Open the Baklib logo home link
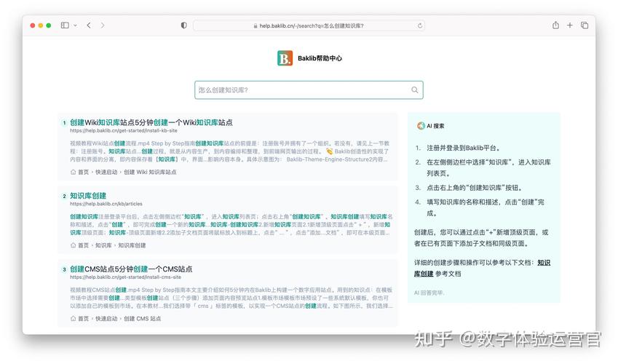 click(x=285, y=58)
